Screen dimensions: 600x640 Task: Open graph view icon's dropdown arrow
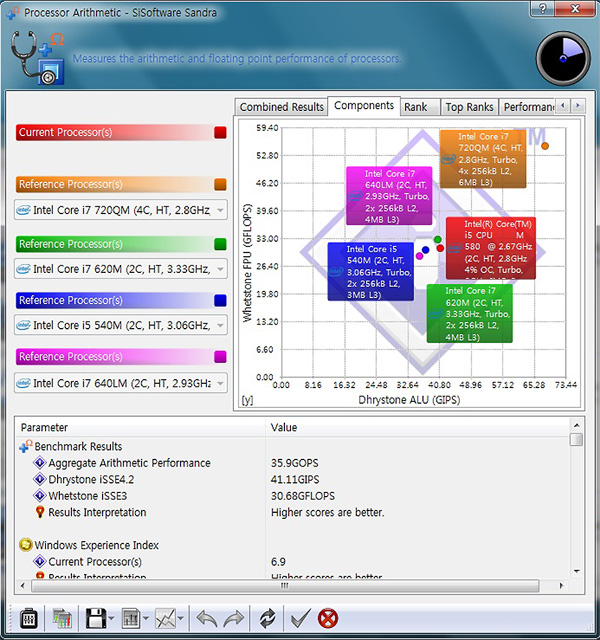coord(180,618)
